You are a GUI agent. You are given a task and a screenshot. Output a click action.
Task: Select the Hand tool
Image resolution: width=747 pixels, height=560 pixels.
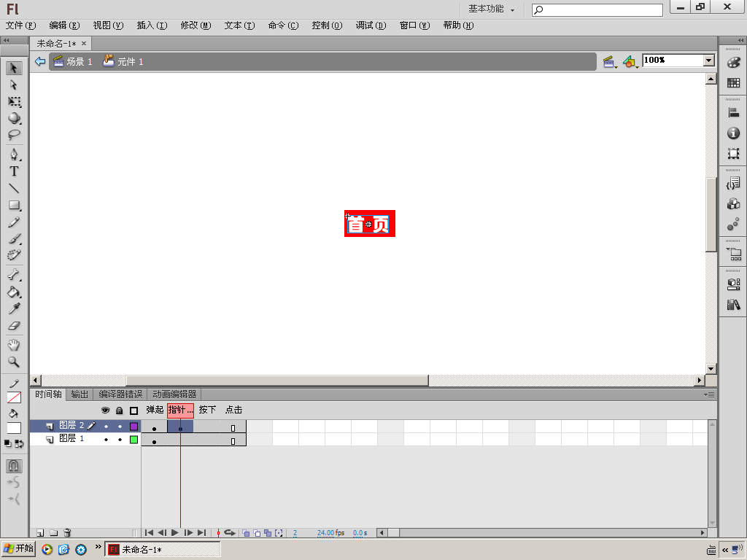tap(14, 345)
